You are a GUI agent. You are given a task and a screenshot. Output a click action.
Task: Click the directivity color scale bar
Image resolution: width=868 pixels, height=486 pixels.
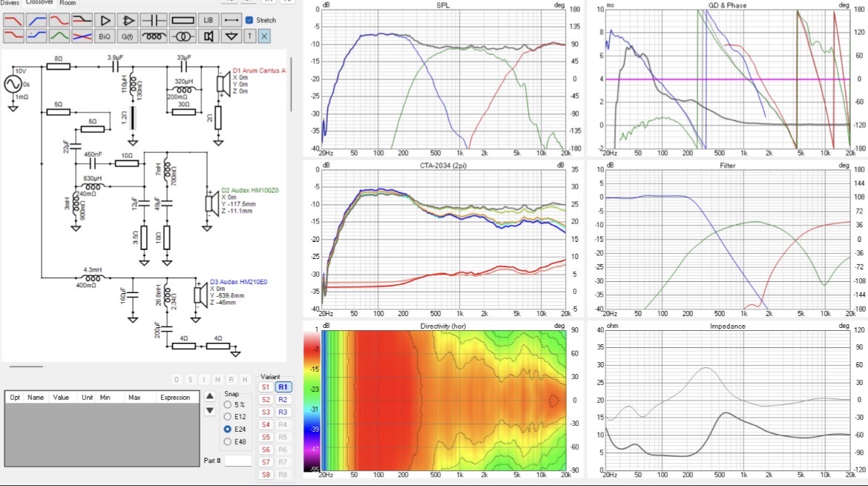[x=313, y=400]
